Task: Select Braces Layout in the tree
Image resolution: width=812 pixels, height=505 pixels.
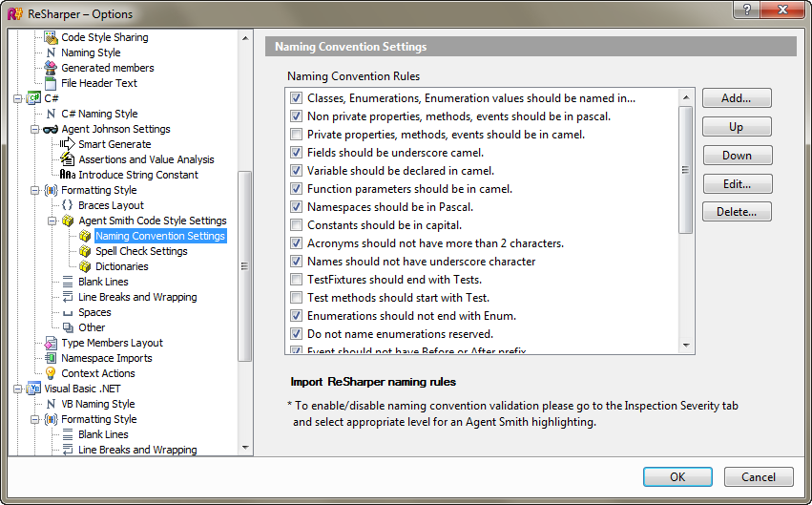Action: click(111, 205)
